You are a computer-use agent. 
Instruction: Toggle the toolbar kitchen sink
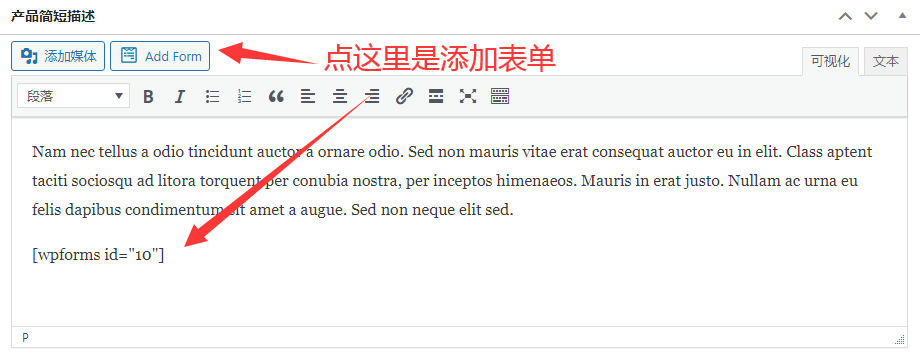(x=500, y=97)
